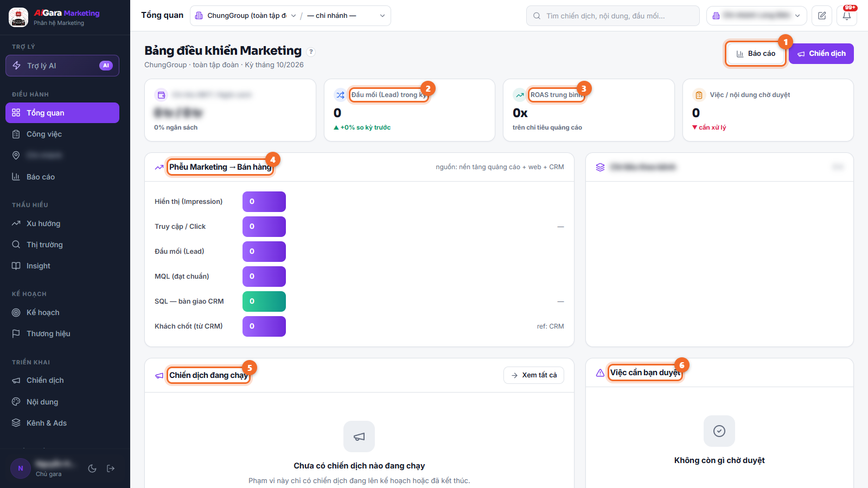This screenshot has height=488, width=868.
Task: Open notifications bell icon
Action: click(847, 16)
